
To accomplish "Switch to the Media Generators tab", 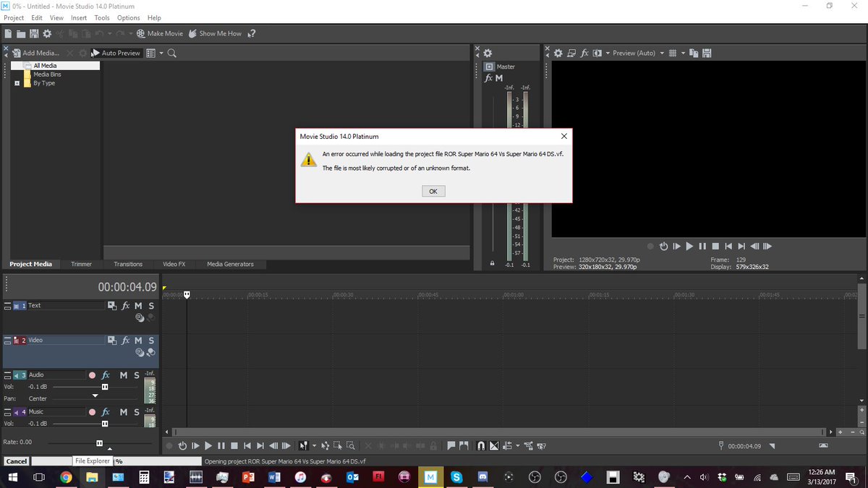I will pos(230,264).
